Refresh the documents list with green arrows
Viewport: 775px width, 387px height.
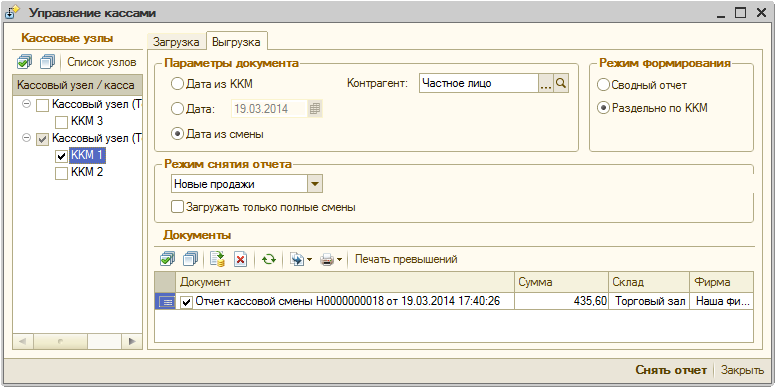pos(268,259)
